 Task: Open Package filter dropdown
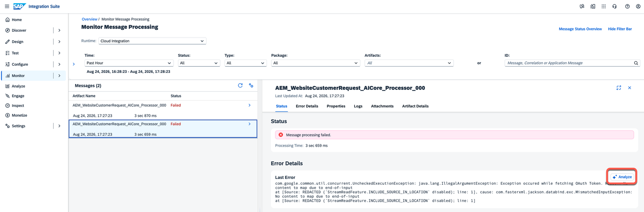pyautogui.click(x=315, y=63)
